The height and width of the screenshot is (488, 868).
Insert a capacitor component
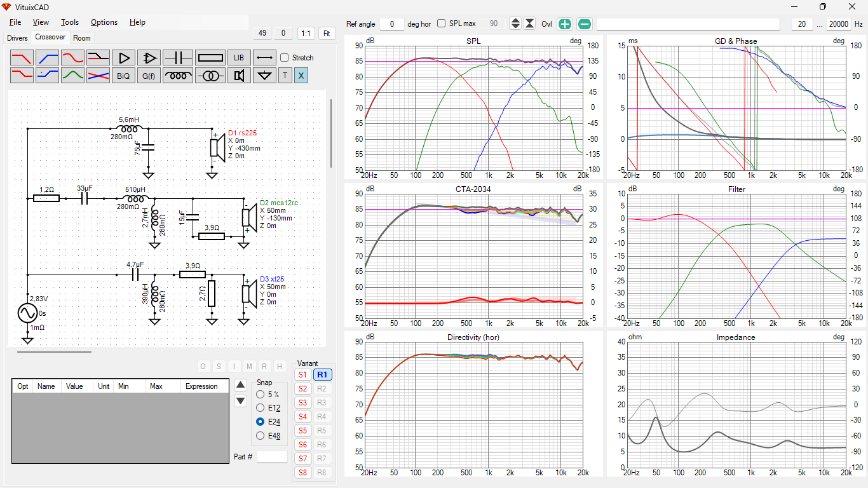click(178, 58)
